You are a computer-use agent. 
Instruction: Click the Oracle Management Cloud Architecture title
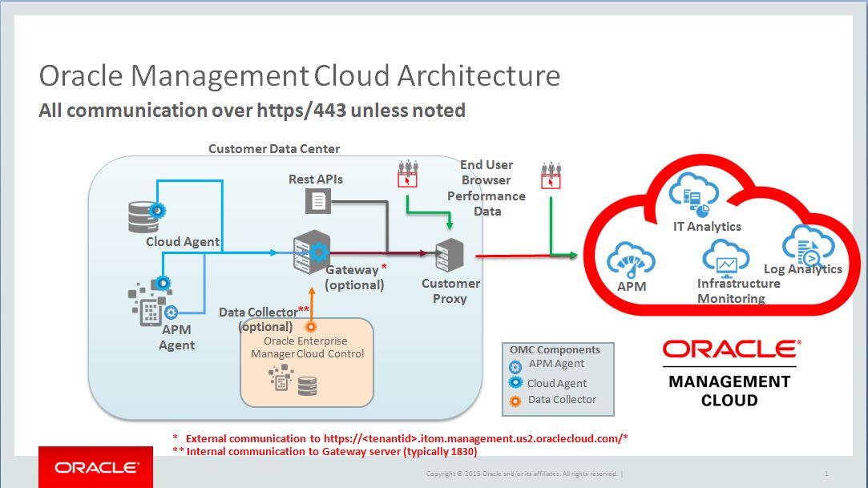(300, 75)
